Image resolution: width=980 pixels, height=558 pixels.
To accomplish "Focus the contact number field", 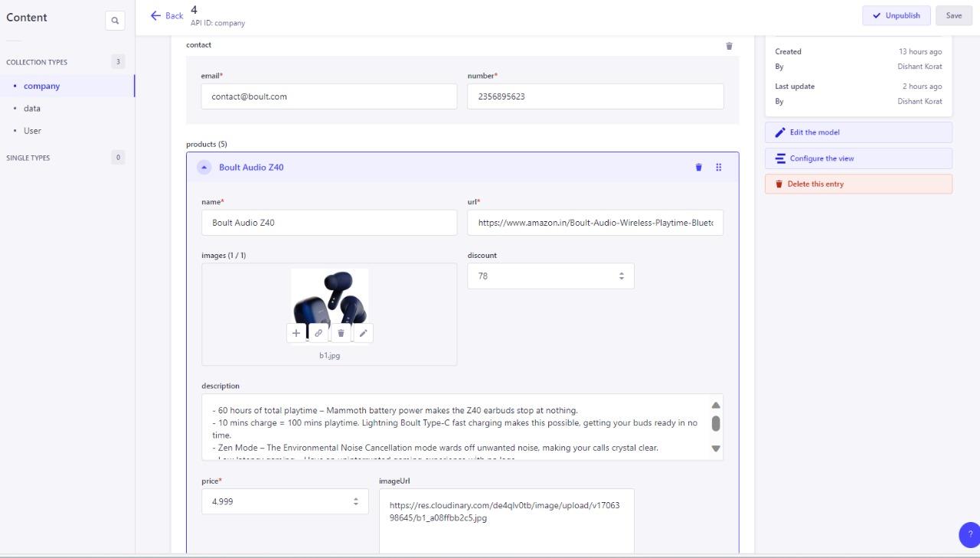I will 596,96.
